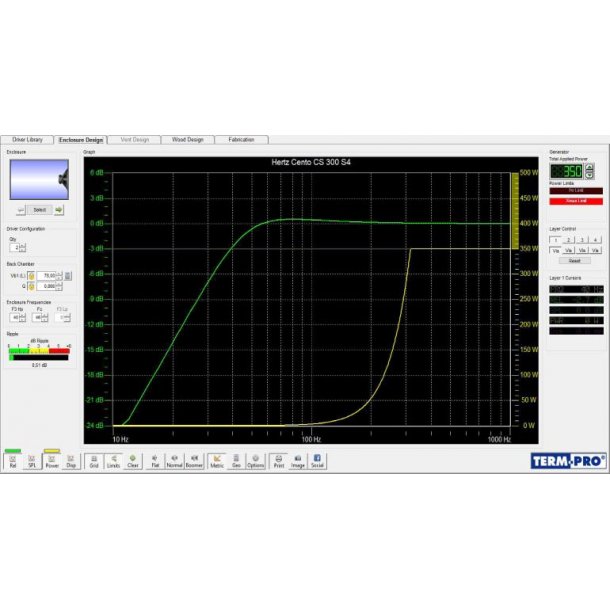Open the calculator icon beside Vb1
Screen dimensions: 610x610
pos(68,276)
